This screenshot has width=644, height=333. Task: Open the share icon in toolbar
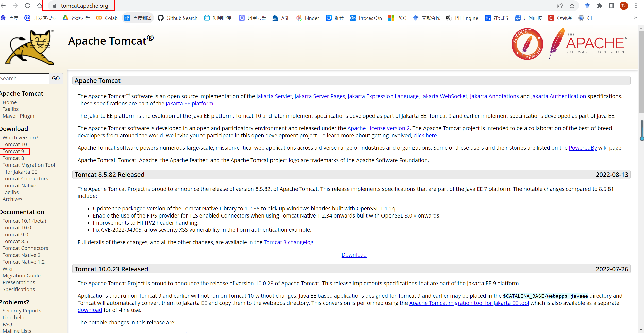560,6
